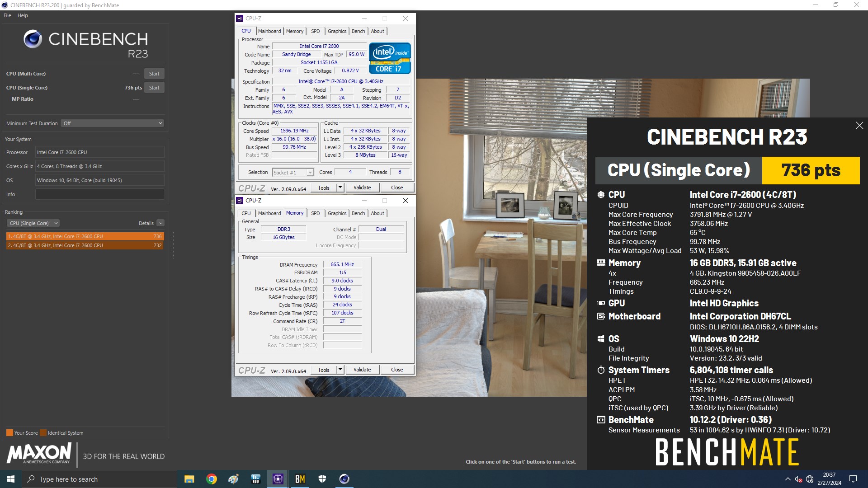Open the Tools dropdown arrow in lower CPU-Z
868x488 pixels.
340,370
